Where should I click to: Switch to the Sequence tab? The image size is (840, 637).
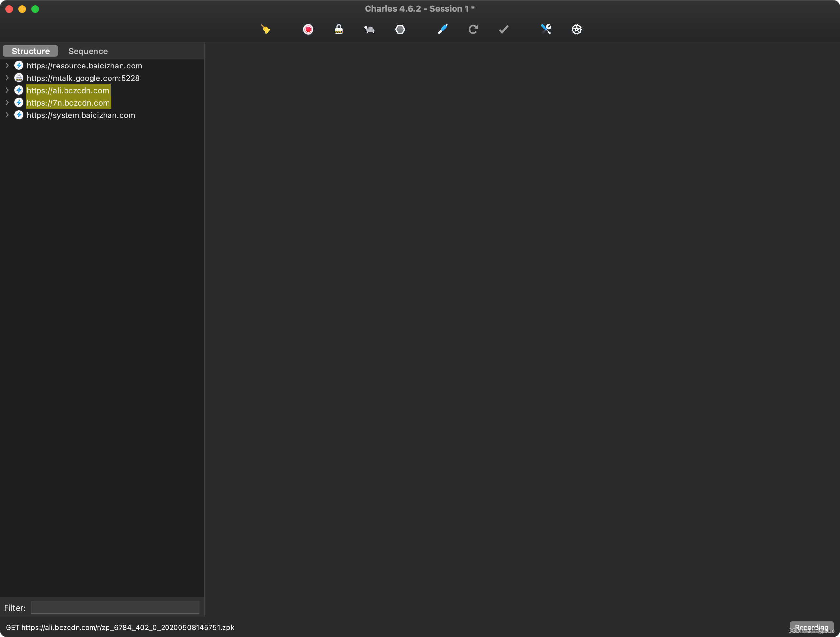pos(88,51)
